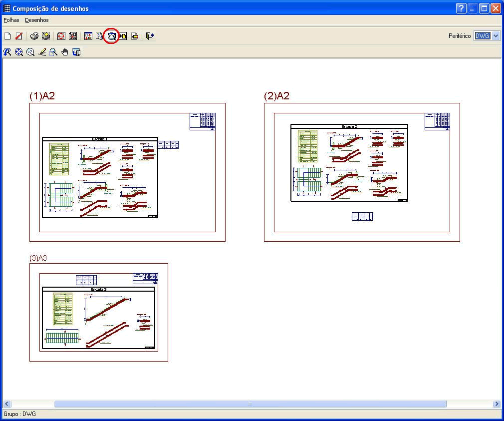Click the delete sheet icon with red slash

tap(19, 36)
